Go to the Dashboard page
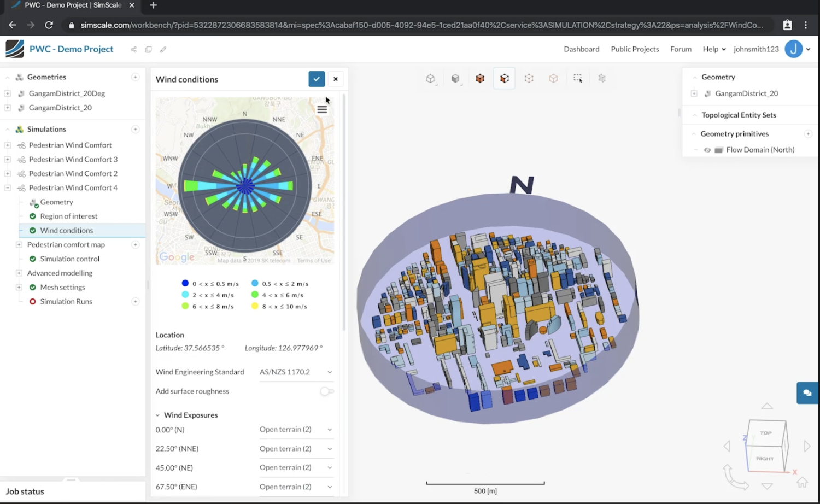 [582, 49]
